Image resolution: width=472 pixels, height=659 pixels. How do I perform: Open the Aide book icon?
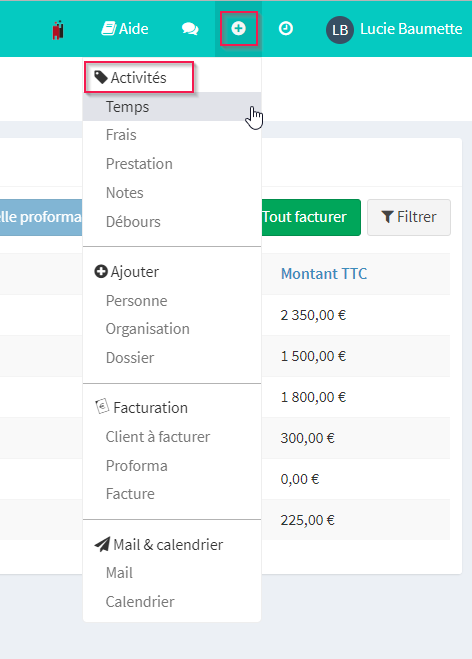click(109, 29)
